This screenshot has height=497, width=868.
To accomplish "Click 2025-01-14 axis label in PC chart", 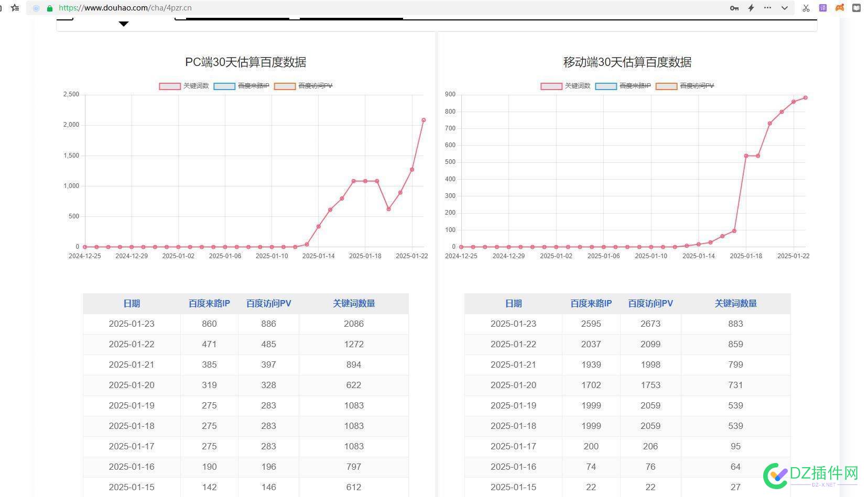I will pos(318,256).
